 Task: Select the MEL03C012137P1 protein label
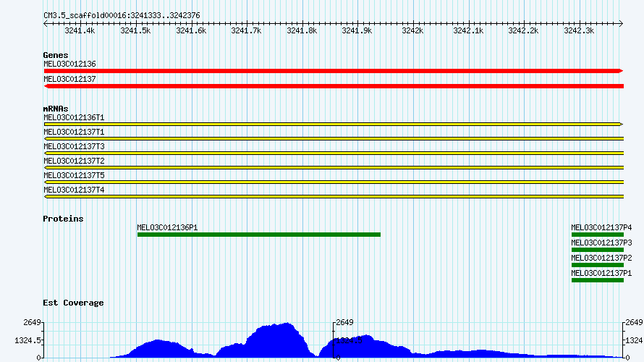coord(601,273)
